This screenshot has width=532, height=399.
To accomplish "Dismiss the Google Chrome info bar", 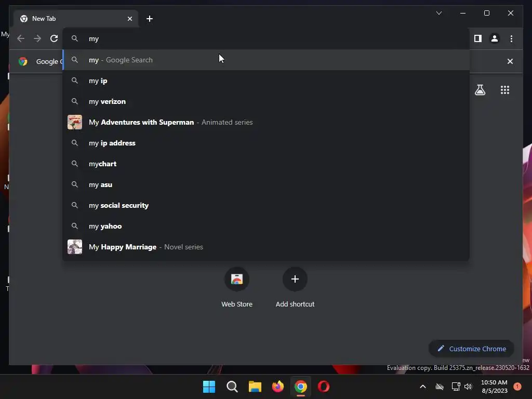I will click(x=510, y=61).
